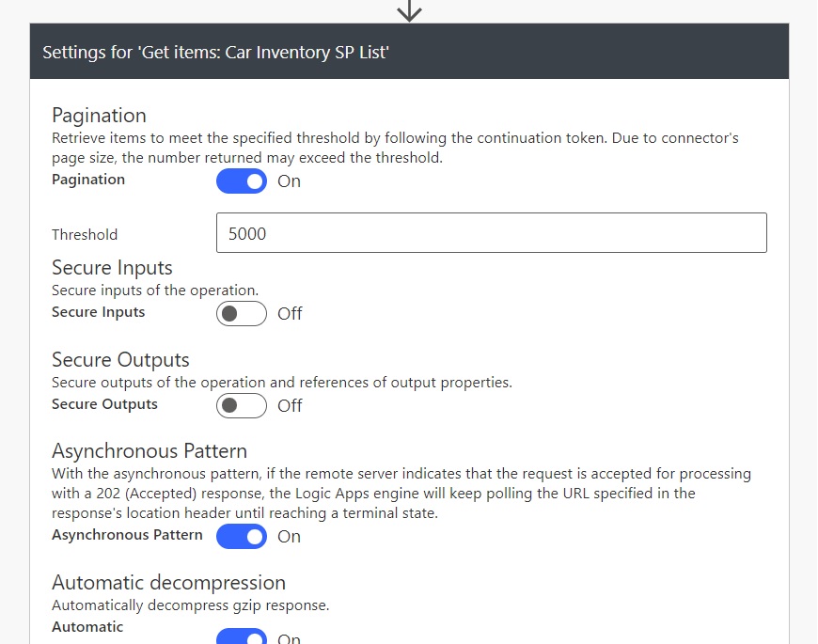Click the Threshold field label
The width and height of the screenshot is (818, 644).
point(85,235)
